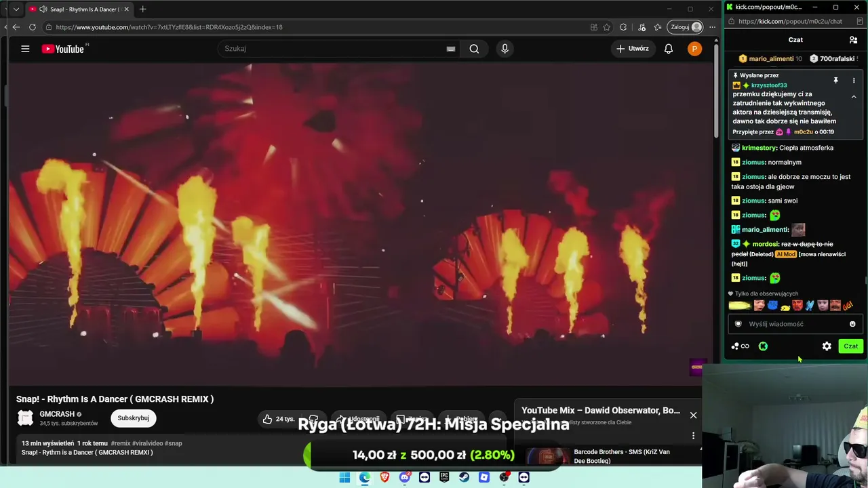Open a new browser tab

[x=142, y=9]
